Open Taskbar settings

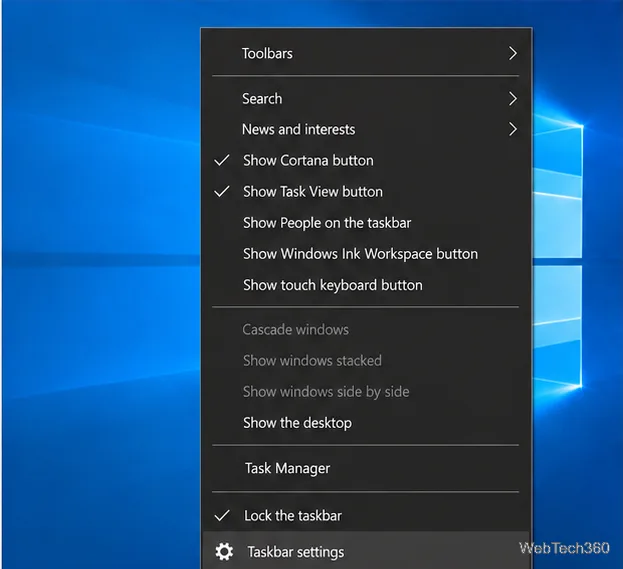coord(366,552)
